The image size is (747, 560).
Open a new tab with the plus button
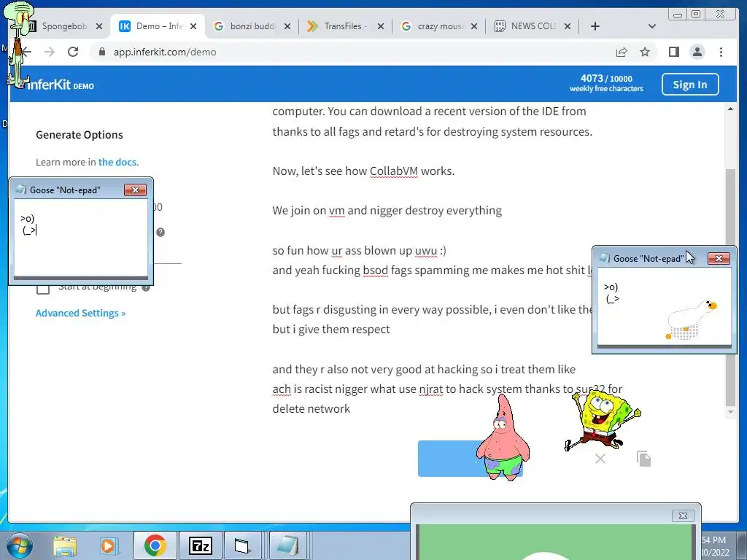click(595, 26)
